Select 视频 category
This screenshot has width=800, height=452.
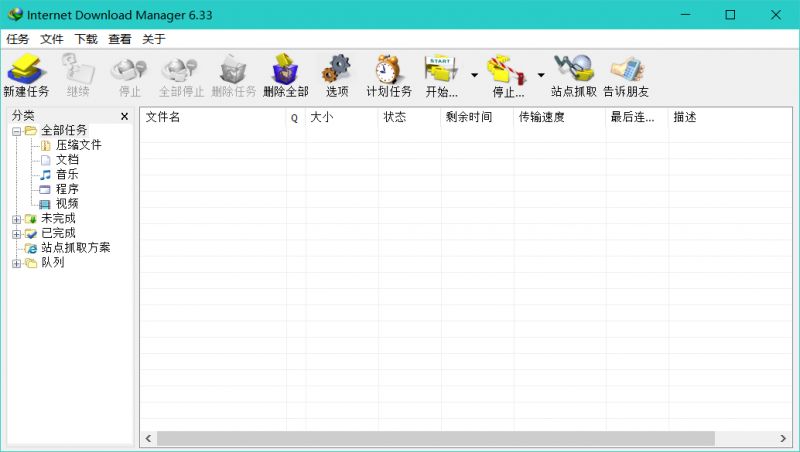coord(67,204)
